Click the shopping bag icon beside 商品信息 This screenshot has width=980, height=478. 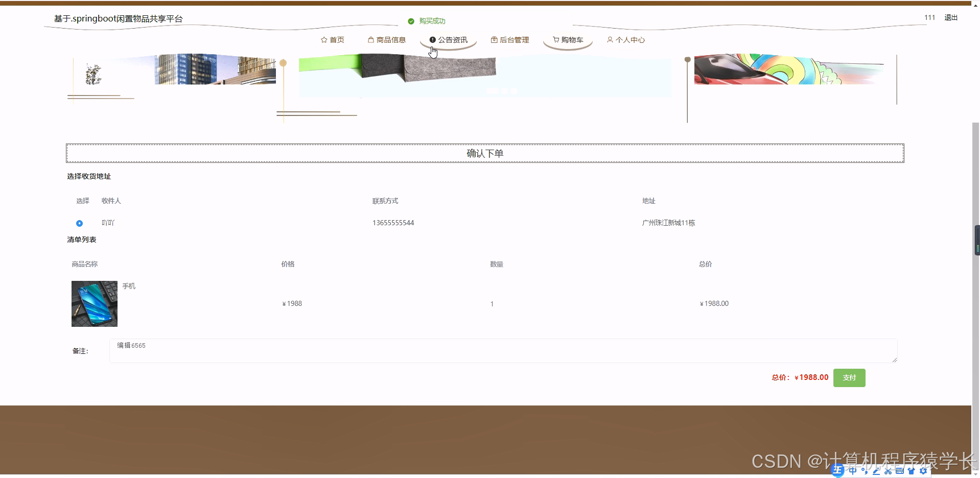pos(370,39)
